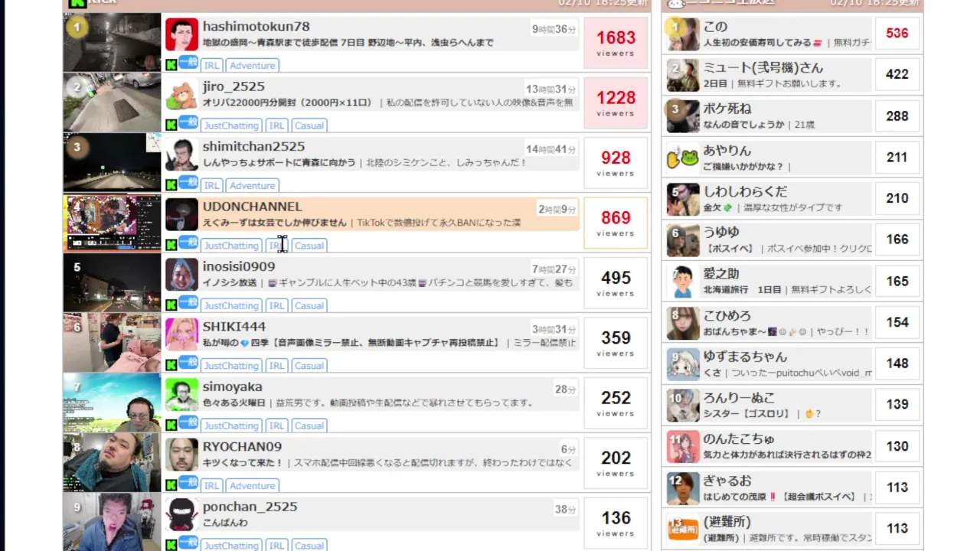980x551 pixels.
Task: Open SHIKI444 channel name link
Action: [234, 327]
